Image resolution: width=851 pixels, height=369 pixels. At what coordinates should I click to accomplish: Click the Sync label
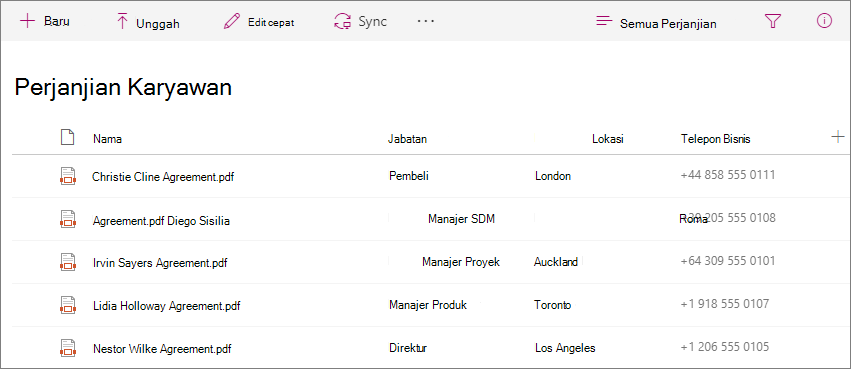click(372, 22)
